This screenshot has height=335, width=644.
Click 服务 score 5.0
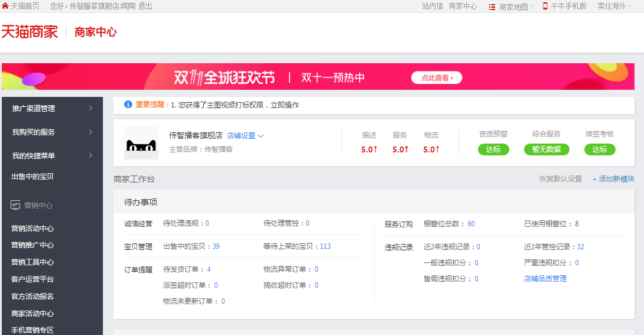[401, 149]
